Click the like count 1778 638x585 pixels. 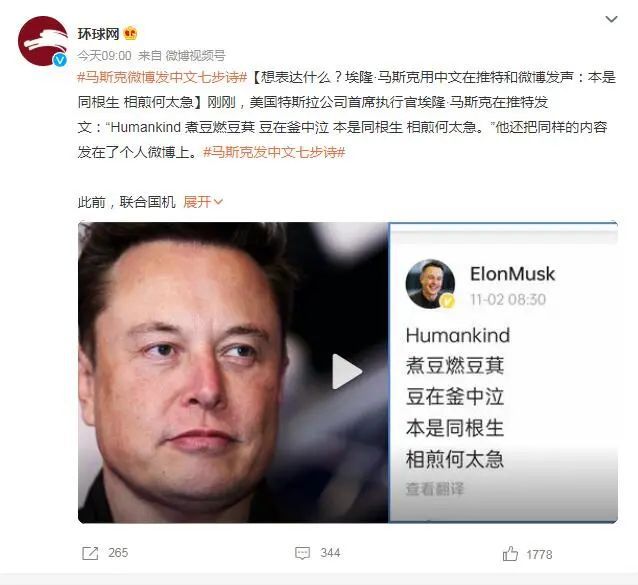coord(539,554)
